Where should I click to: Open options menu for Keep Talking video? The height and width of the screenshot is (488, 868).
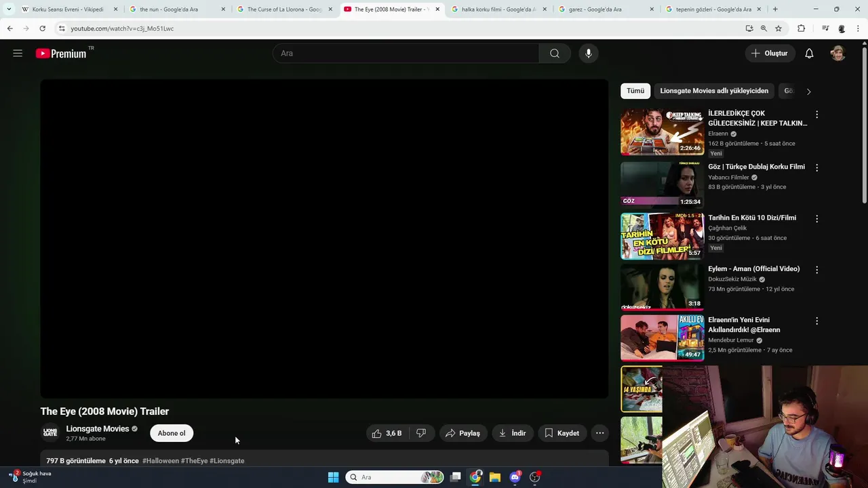pyautogui.click(x=816, y=115)
